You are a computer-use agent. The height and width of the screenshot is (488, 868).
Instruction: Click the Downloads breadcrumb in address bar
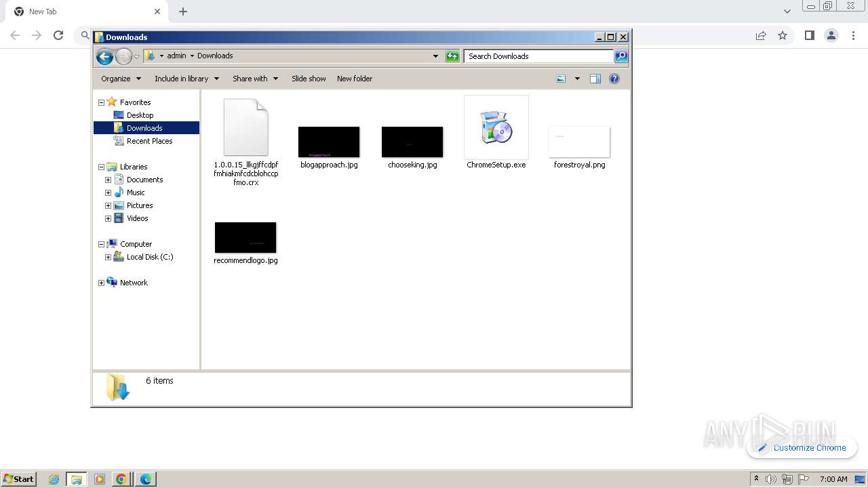click(215, 56)
